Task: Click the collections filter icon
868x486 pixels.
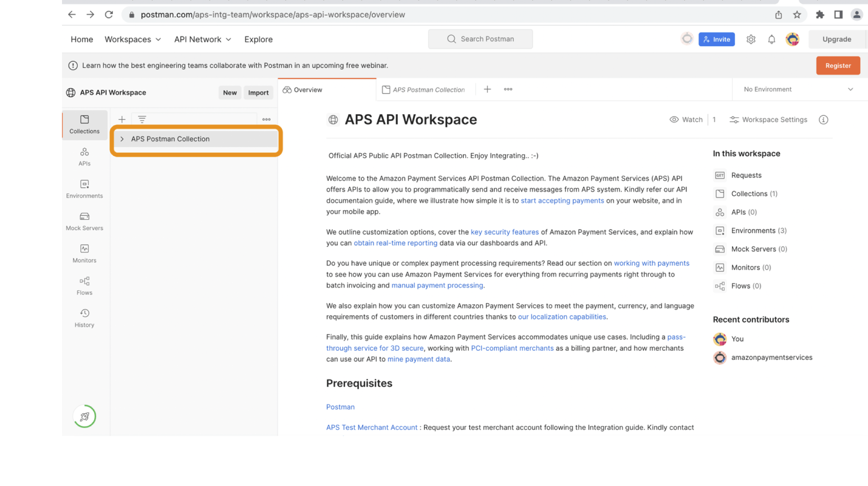Action: point(142,120)
